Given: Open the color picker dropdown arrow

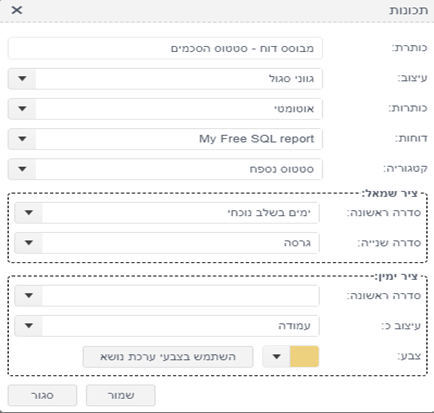Looking at the screenshot, I should (276, 357).
